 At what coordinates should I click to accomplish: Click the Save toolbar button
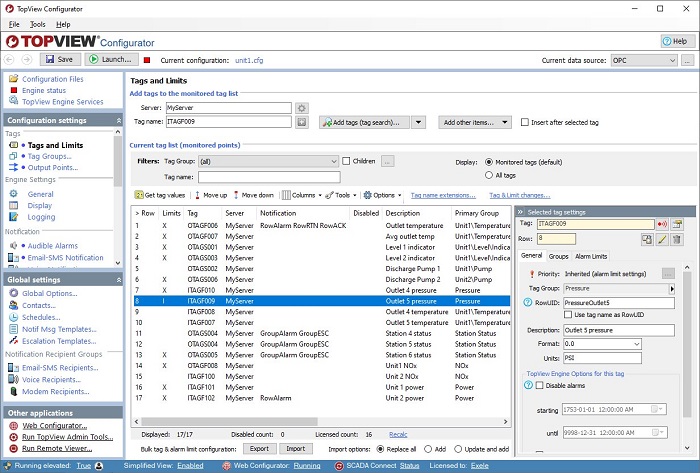(x=60, y=59)
